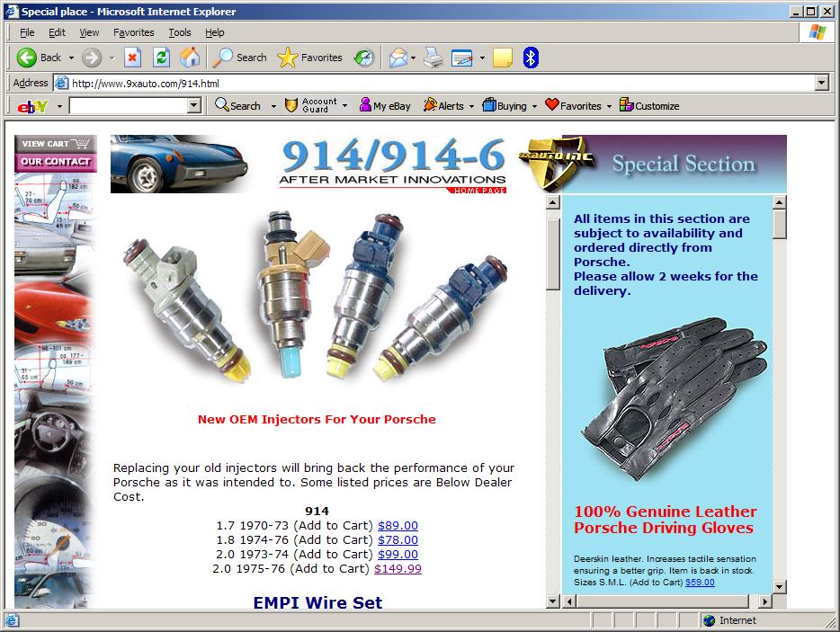Image resolution: width=840 pixels, height=632 pixels.
Task: Click the eBay logo in toolbar
Action: coord(32,106)
